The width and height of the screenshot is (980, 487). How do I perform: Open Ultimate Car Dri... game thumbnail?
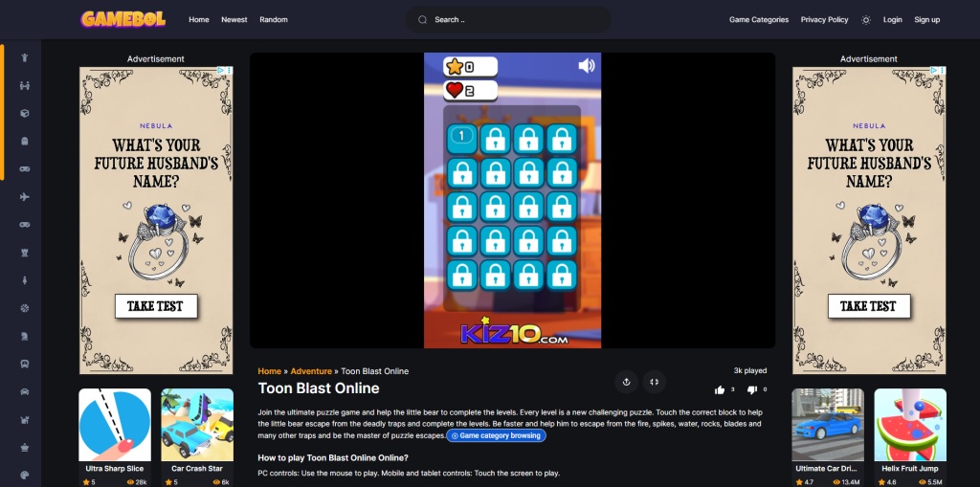[x=828, y=425]
